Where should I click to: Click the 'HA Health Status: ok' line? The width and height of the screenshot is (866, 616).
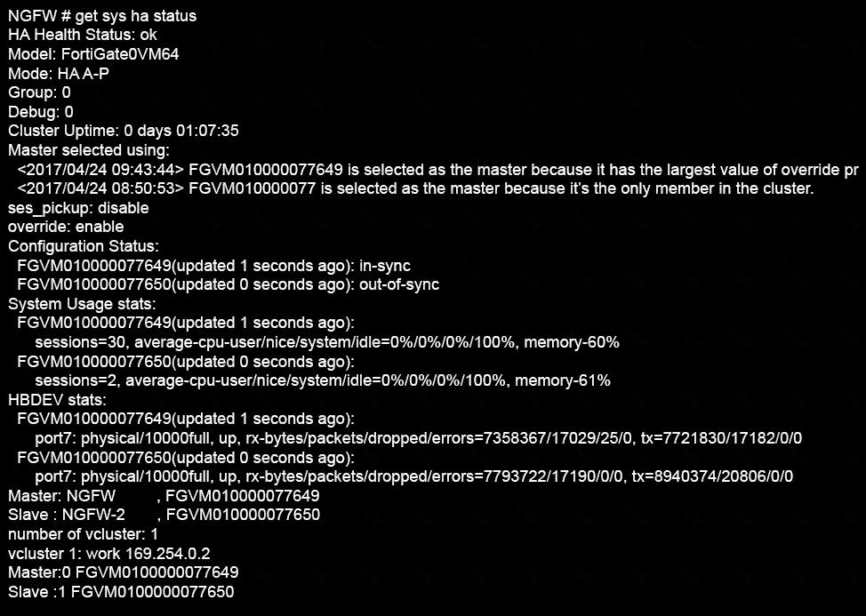point(83,35)
